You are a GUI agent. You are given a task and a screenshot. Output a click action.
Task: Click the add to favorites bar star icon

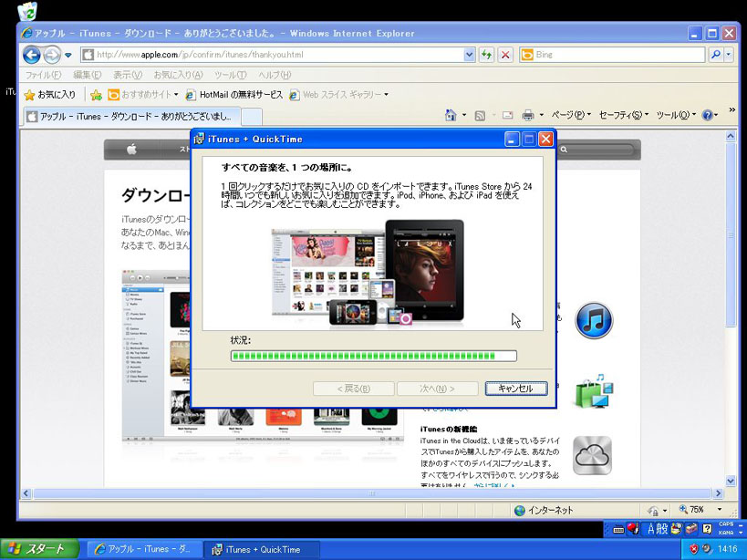click(x=97, y=95)
